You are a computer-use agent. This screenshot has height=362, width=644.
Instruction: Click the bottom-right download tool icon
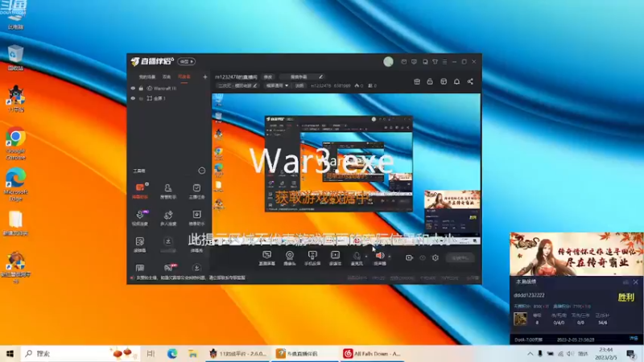(x=196, y=268)
